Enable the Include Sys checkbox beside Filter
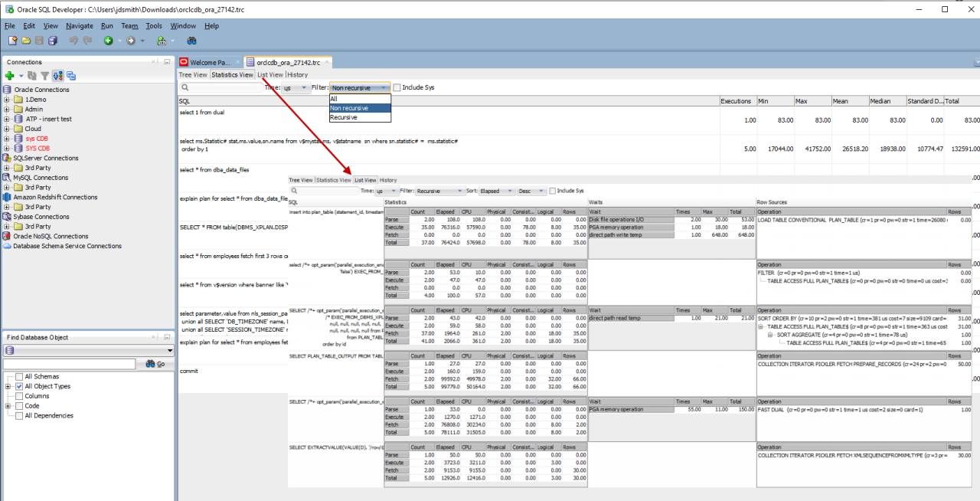This screenshot has height=501, width=980. point(397,87)
